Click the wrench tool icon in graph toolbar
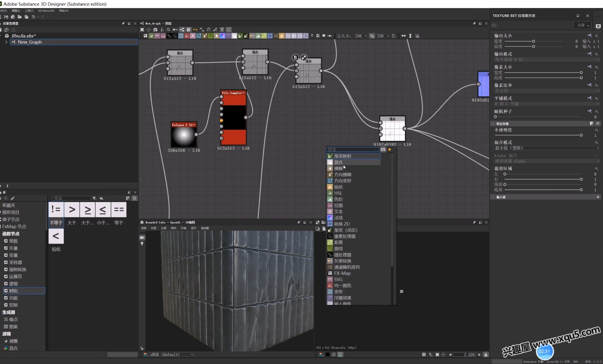The image size is (603, 364). [215, 30]
